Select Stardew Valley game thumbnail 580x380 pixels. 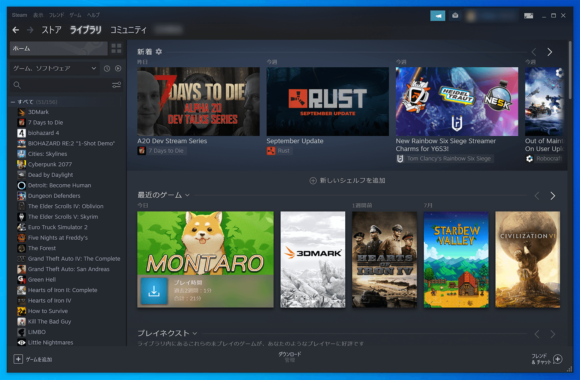[x=456, y=259]
